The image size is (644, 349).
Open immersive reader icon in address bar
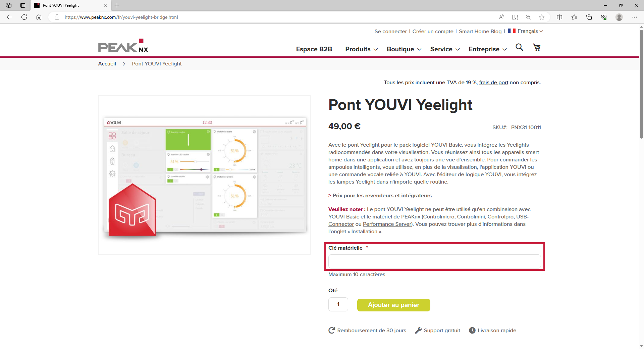[515, 17]
